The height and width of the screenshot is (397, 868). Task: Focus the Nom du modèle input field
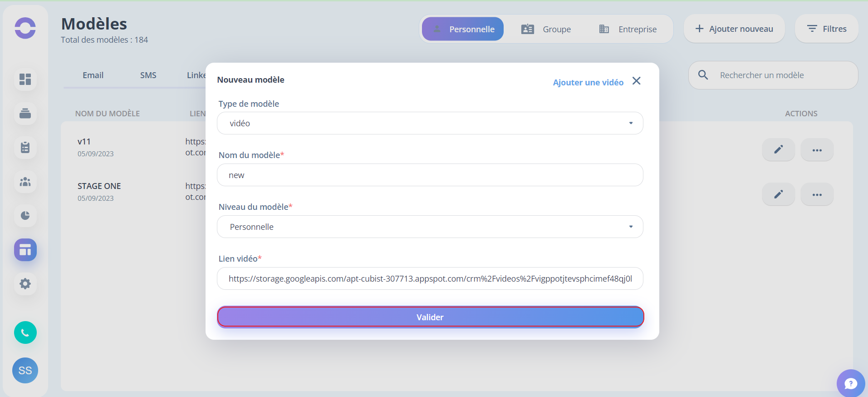[430, 175]
